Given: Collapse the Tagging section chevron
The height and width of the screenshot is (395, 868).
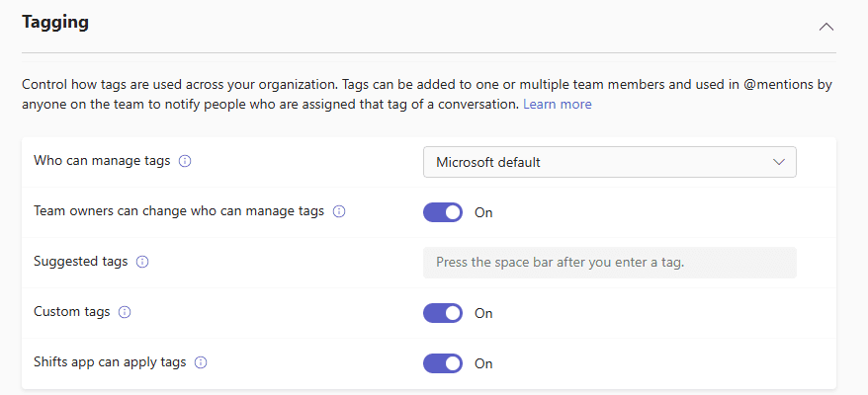Looking at the screenshot, I should pos(826,27).
